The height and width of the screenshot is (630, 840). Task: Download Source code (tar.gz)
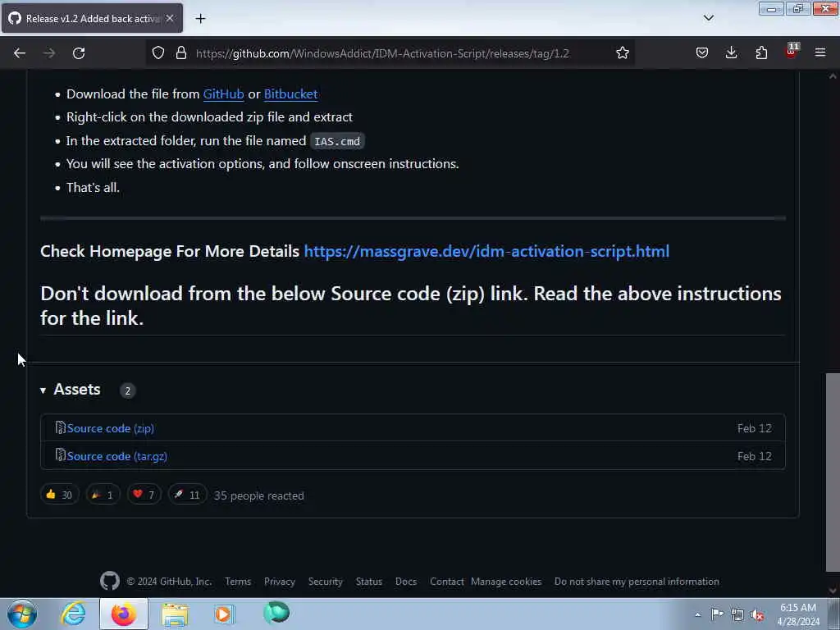click(x=116, y=456)
